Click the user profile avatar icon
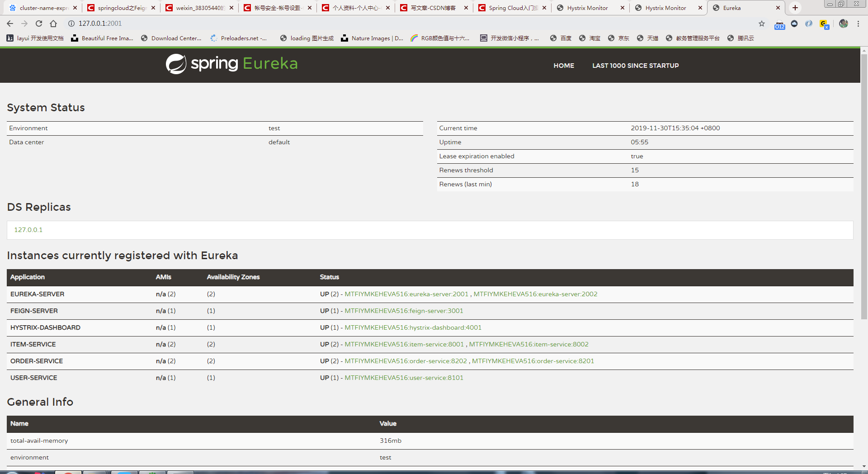The height and width of the screenshot is (474, 868). coord(844,24)
